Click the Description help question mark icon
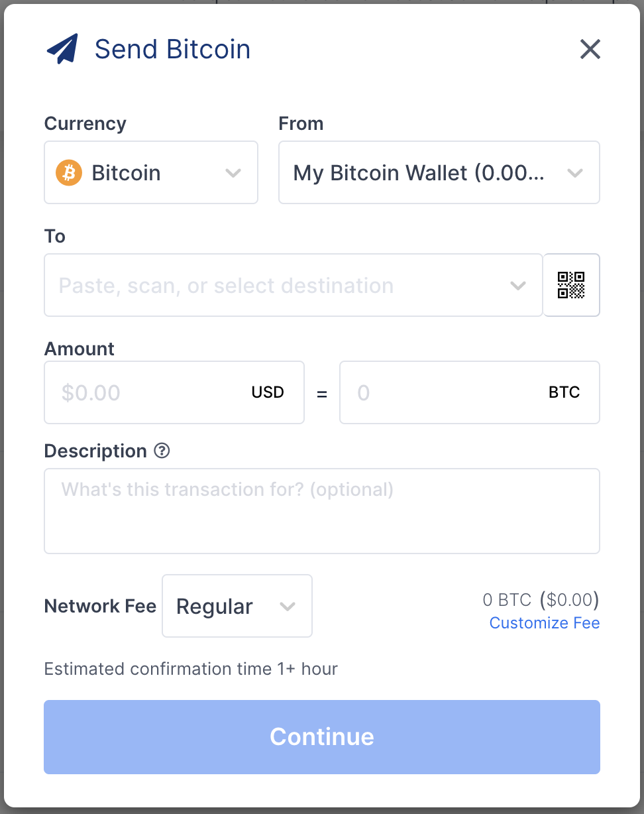 162,451
